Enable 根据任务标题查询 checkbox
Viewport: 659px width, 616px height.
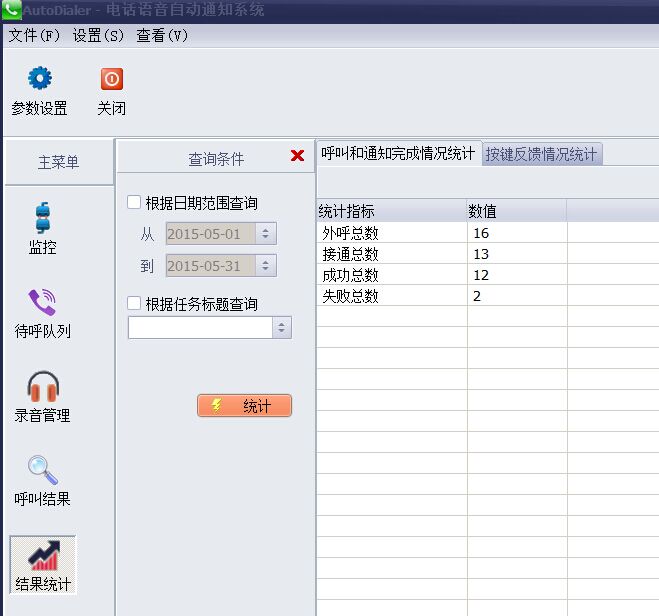pyautogui.click(x=134, y=304)
